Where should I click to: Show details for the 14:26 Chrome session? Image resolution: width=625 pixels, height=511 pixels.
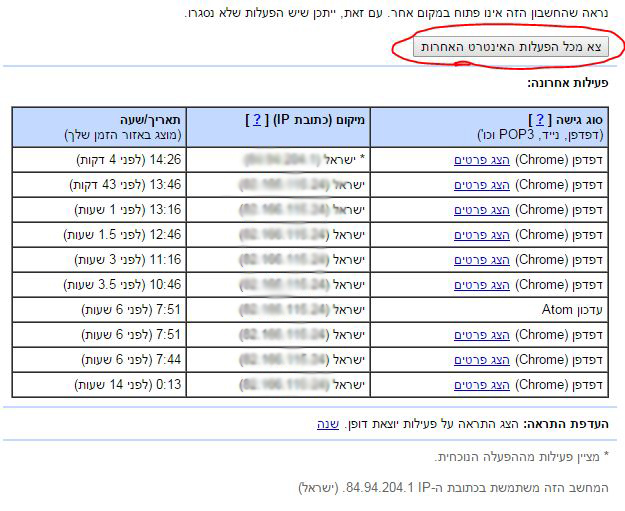(x=482, y=160)
